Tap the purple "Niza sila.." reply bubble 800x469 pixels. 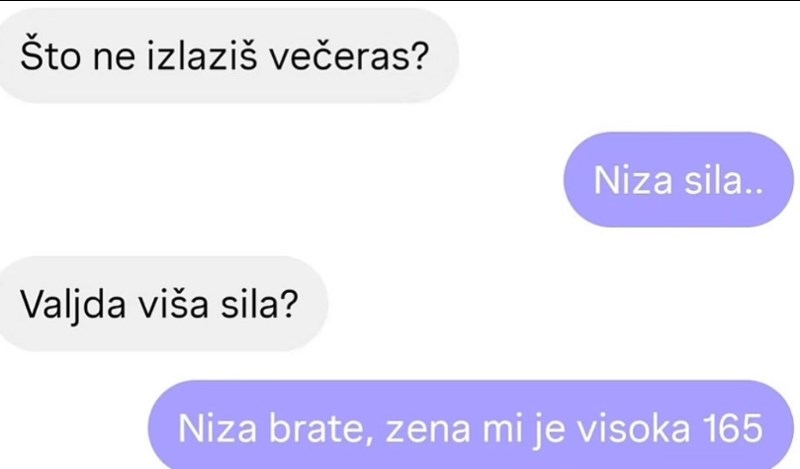click(679, 180)
